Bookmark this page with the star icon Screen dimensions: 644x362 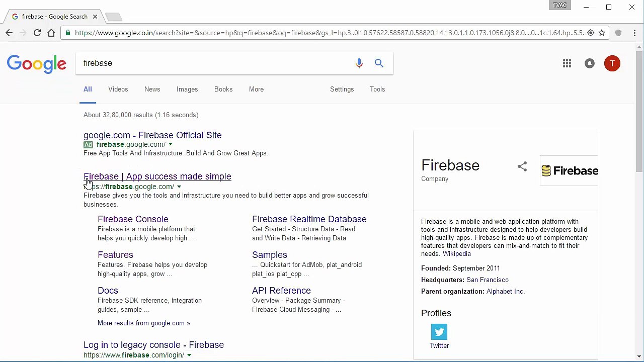[x=602, y=33]
